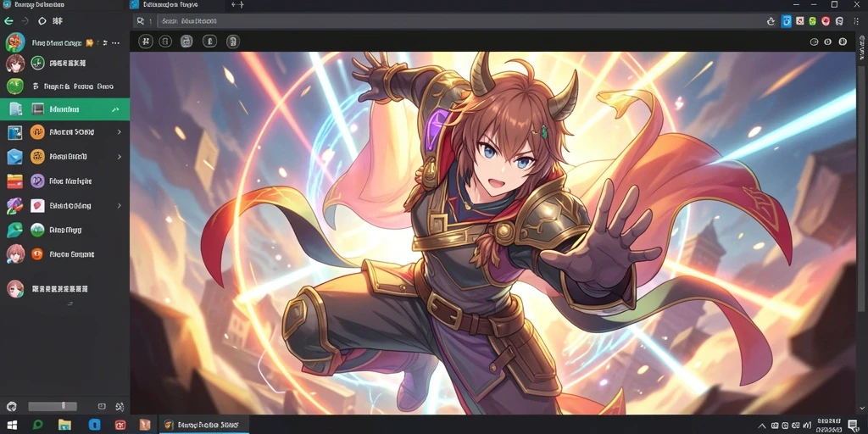
Task: Click the grey forward arrow in navigation bar
Action: (x=25, y=21)
